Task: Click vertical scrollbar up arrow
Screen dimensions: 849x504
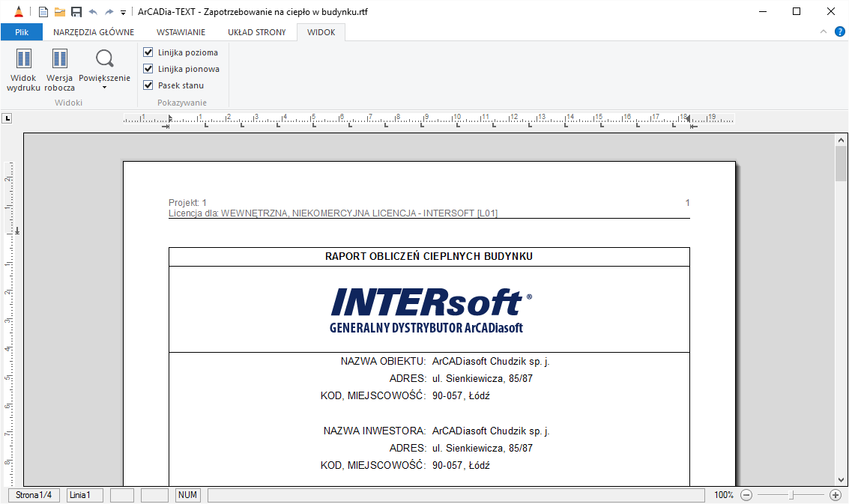Action: (841, 140)
